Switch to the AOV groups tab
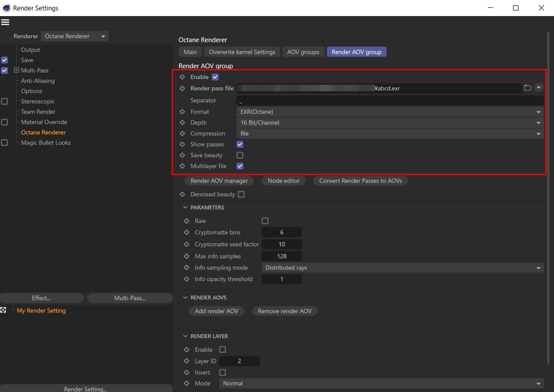The width and height of the screenshot is (554, 392). click(x=303, y=52)
